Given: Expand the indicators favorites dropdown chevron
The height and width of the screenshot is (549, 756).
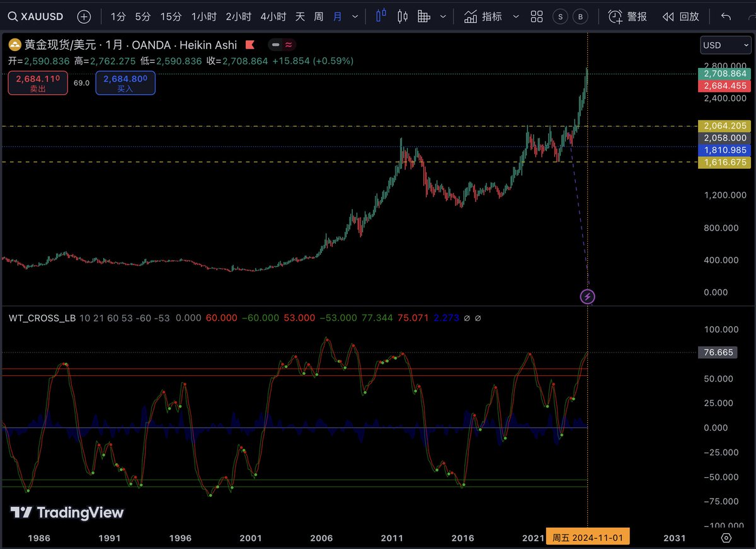Looking at the screenshot, I should pos(516,17).
